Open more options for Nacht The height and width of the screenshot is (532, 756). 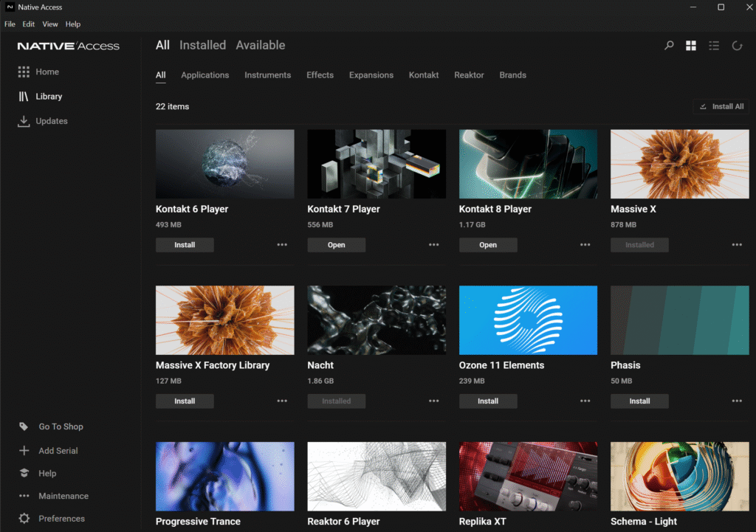point(434,401)
